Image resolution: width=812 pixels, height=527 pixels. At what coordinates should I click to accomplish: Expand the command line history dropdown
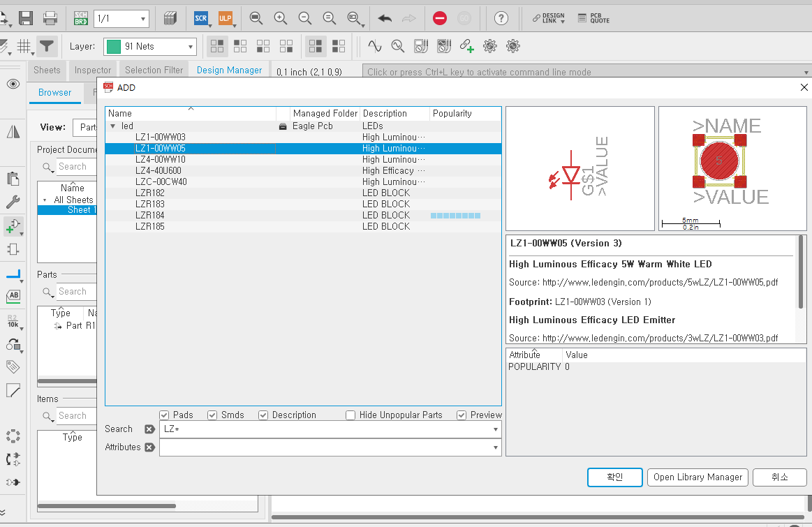pos(806,72)
